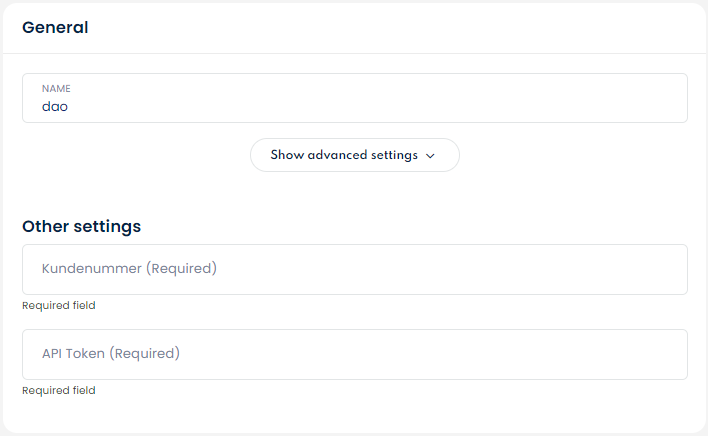708x436 pixels.
Task: Open advanced settings via the button label
Action: click(344, 155)
